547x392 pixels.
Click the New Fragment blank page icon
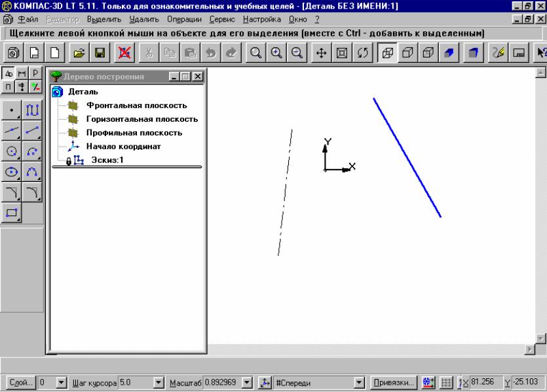[55, 53]
